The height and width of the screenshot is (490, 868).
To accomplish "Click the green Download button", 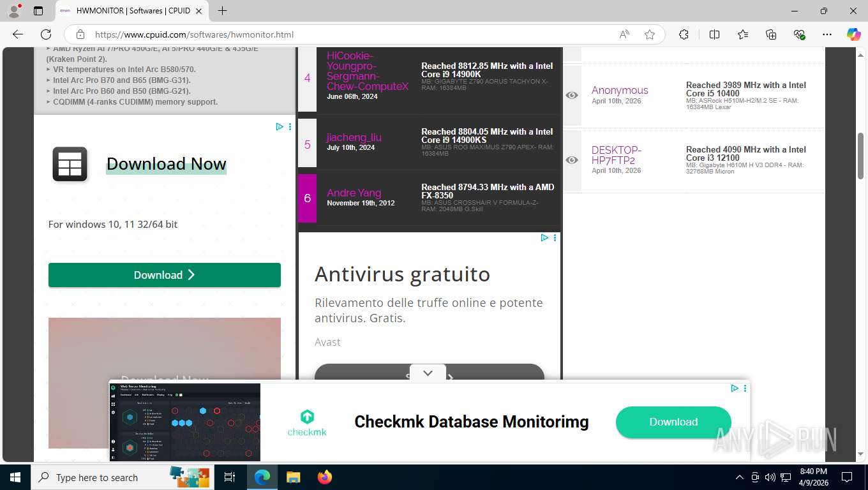I will pyautogui.click(x=165, y=275).
